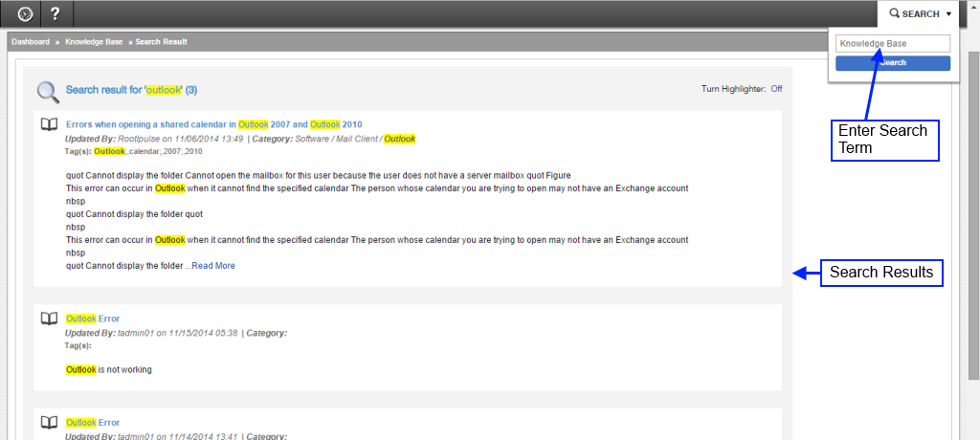Click the vertical scrollbar thumb
The image size is (980, 440).
tap(973, 215)
